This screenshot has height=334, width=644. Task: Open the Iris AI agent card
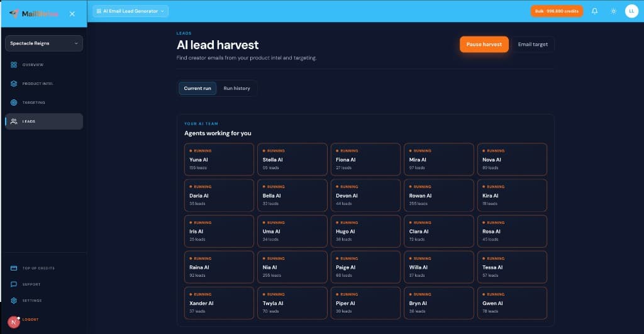(x=219, y=231)
